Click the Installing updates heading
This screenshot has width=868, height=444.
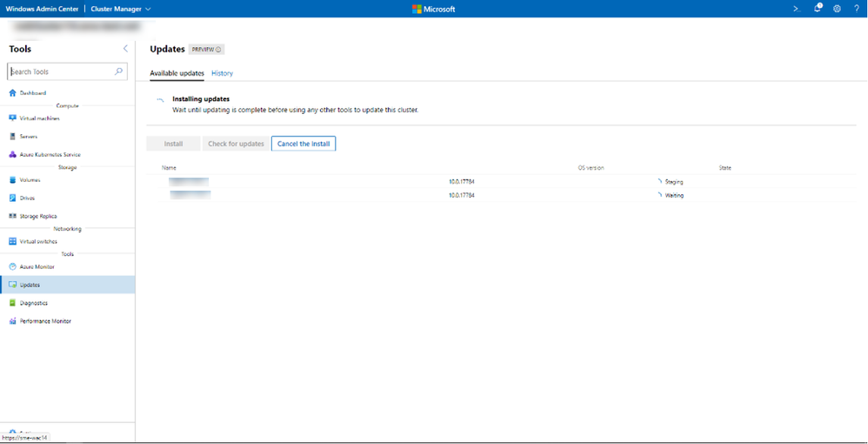pos(201,99)
